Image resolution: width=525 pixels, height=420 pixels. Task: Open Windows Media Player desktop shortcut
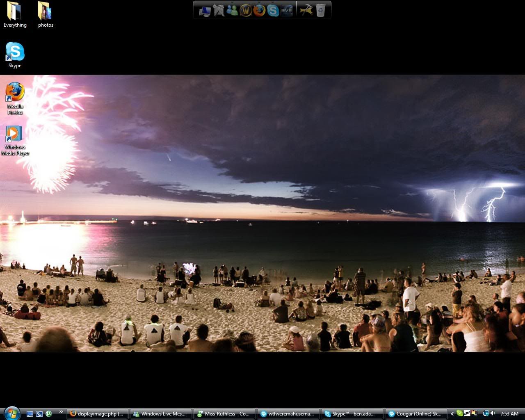tap(15, 140)
